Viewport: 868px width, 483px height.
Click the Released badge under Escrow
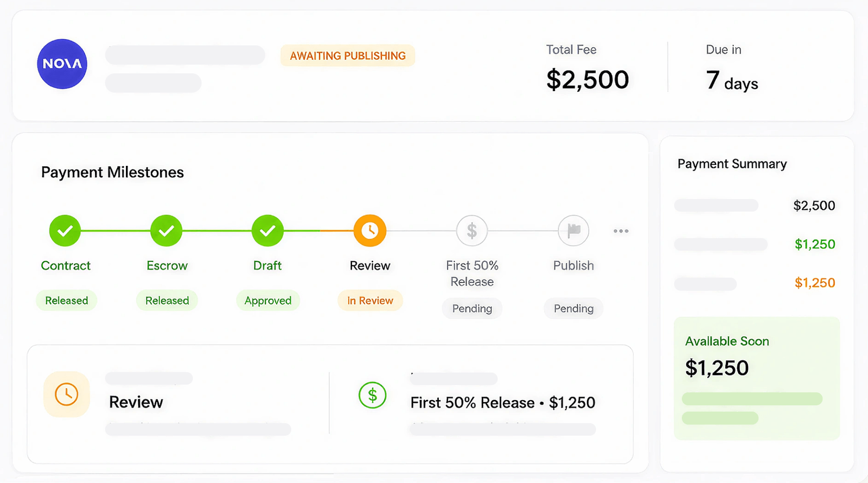(167, 300)
